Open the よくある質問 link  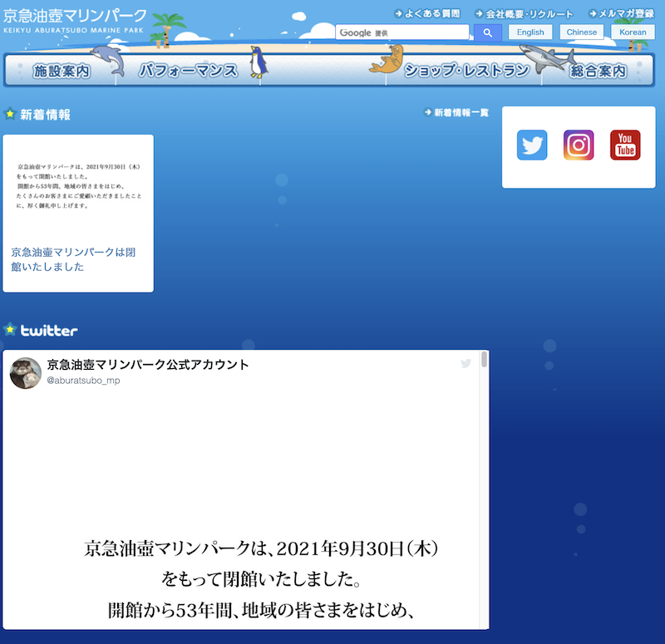pyautogui.click(x=427, y=14)
